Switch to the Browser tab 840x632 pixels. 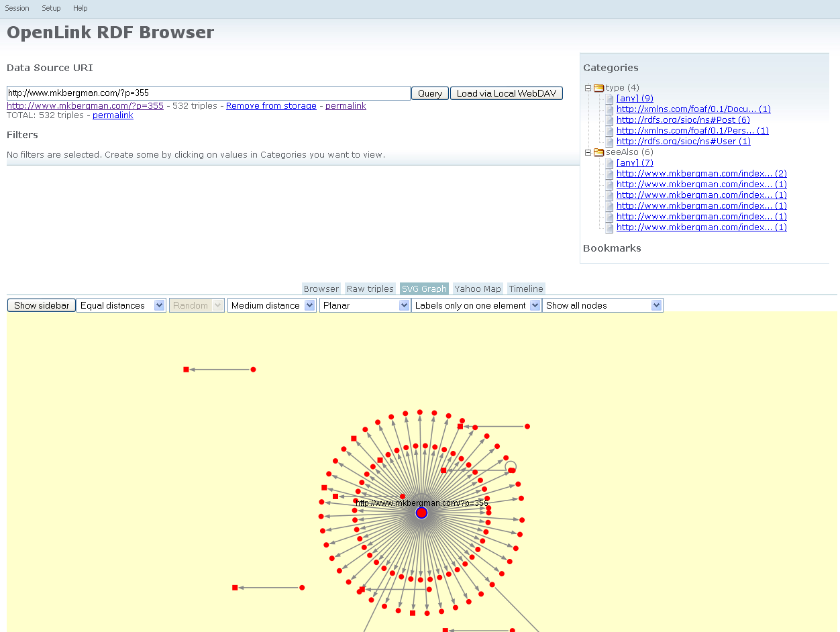point(321,288)
